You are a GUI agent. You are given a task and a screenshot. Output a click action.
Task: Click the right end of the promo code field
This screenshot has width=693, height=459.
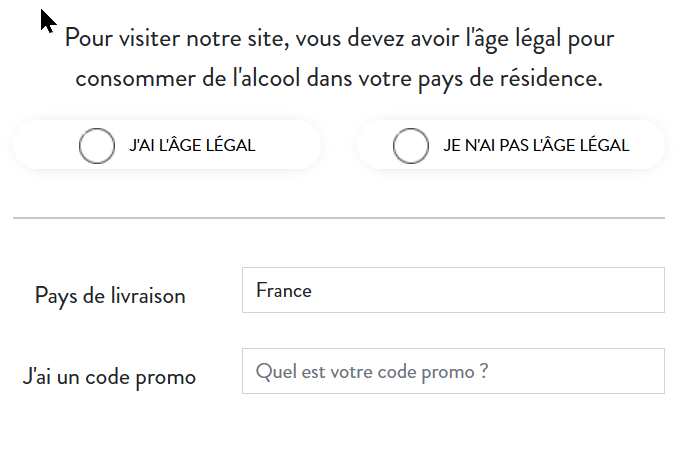650,371
